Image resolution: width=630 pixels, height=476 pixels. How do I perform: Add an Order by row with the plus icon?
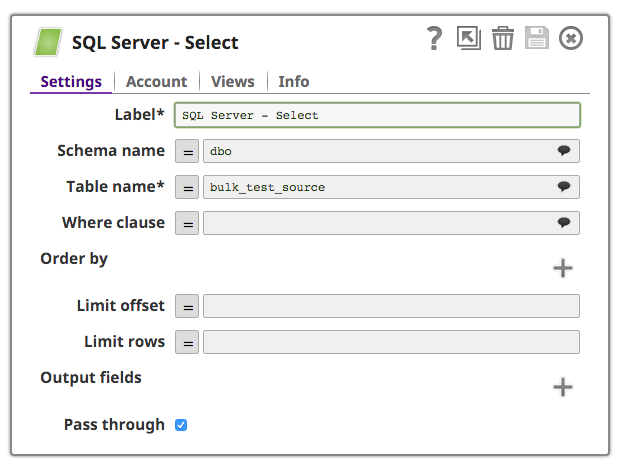(x=563, y=268)
